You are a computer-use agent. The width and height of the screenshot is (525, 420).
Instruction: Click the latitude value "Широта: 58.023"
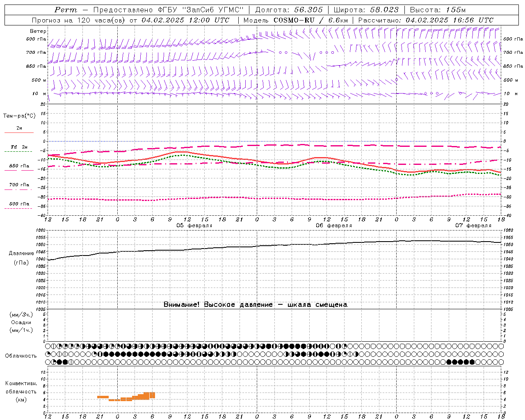pos(366,10)
